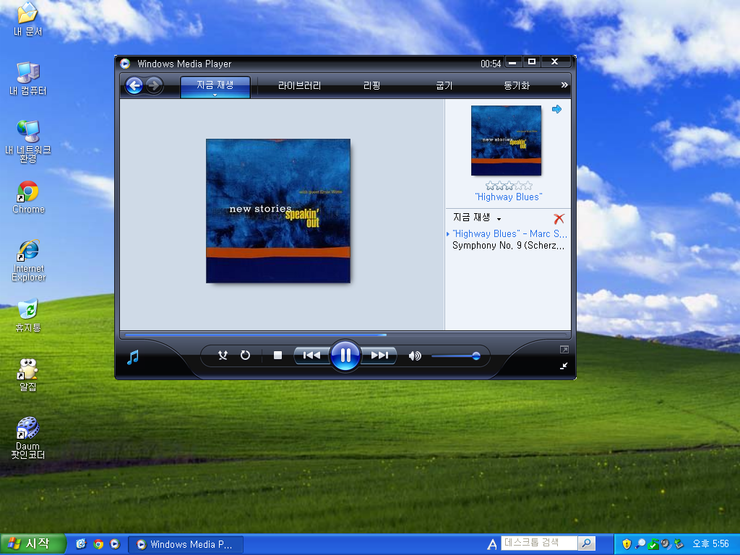Click the language bar A icon
The width and height of the screenshot is (740, 555).
[x=492, y=545]
